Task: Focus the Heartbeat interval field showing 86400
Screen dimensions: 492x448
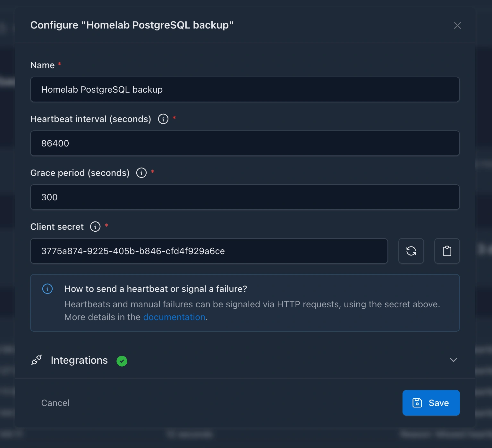Action: tap(245, 143)
